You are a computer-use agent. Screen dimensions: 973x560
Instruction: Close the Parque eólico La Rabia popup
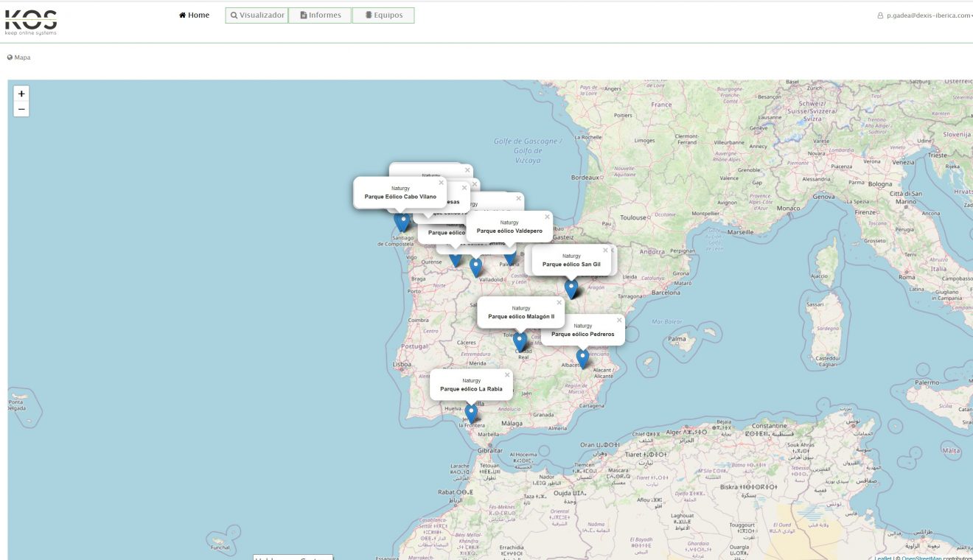coord(507,375)
